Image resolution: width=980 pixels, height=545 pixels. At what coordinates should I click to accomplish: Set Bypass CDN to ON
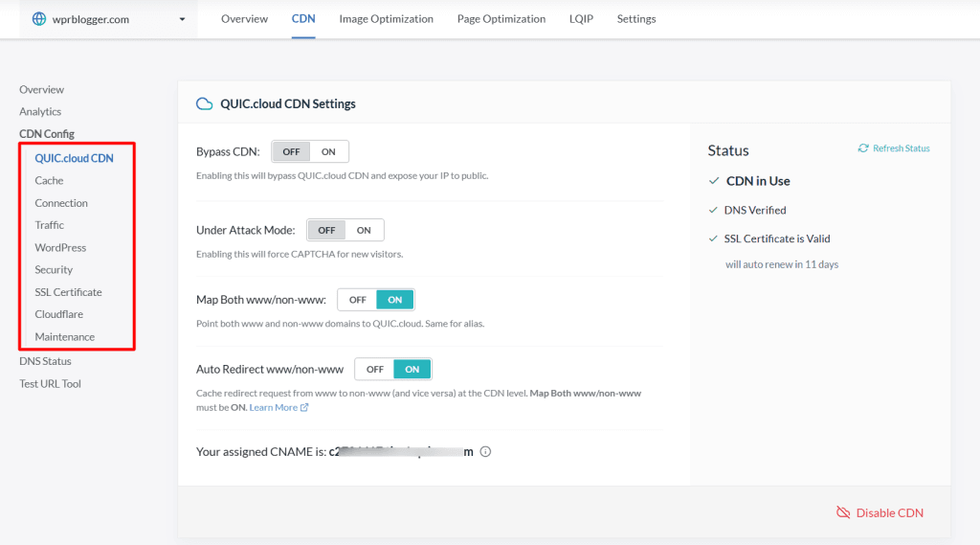(x=329, y=151)
